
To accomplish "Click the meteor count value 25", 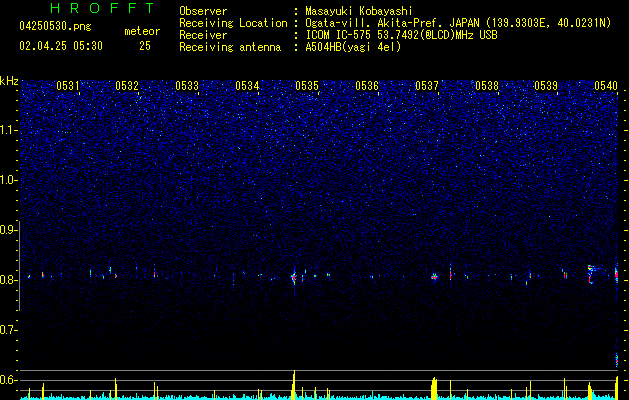I will pos(145,46).
